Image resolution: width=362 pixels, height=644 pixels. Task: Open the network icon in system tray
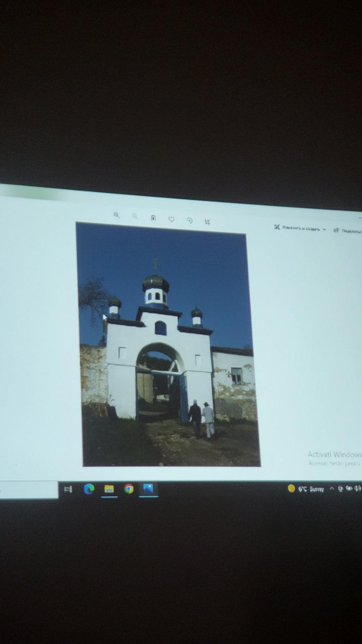click(349, 488)
